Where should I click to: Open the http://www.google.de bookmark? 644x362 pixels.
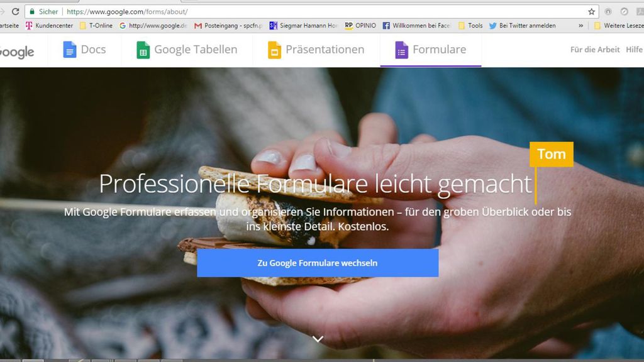tap(153, 25)
